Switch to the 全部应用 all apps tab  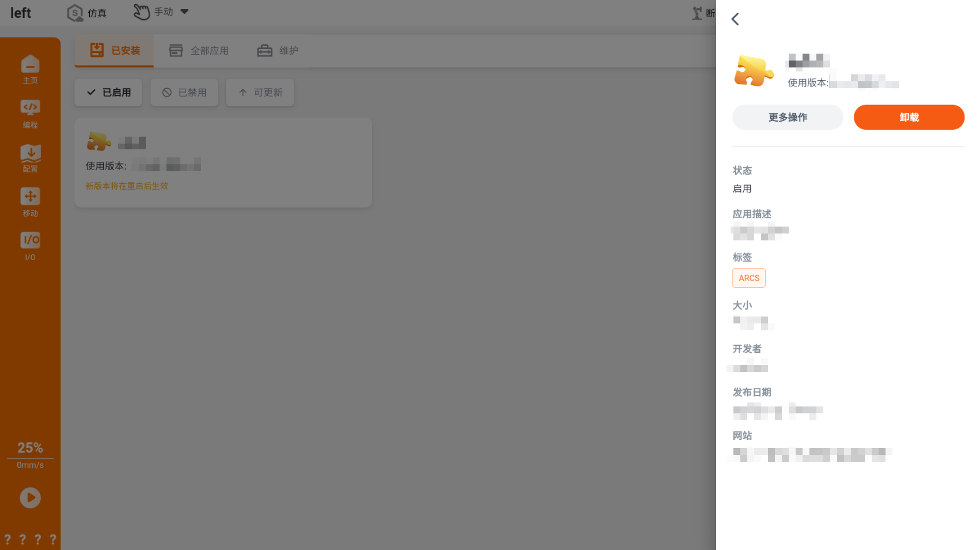[199, 51]
